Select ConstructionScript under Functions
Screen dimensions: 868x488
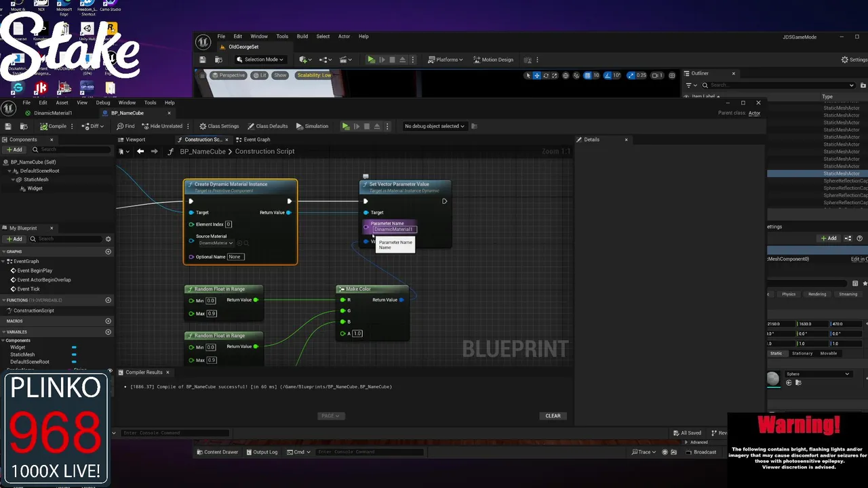point(33,310)
